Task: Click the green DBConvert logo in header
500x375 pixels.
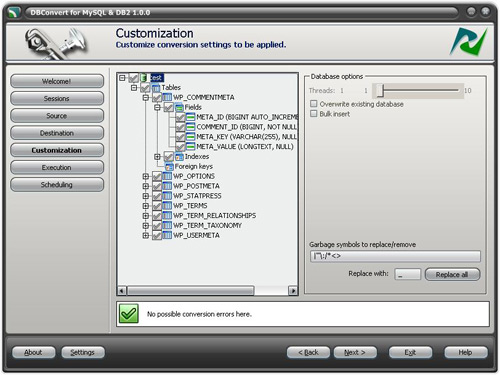Action: [468, 42]
